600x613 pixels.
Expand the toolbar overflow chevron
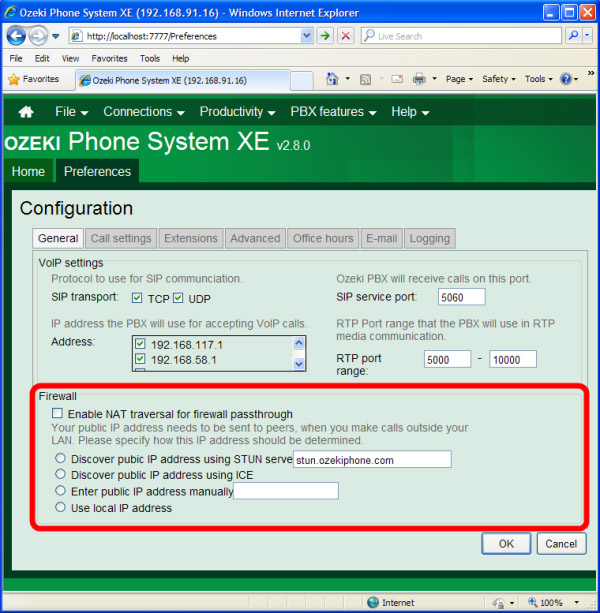pos(591,73)
